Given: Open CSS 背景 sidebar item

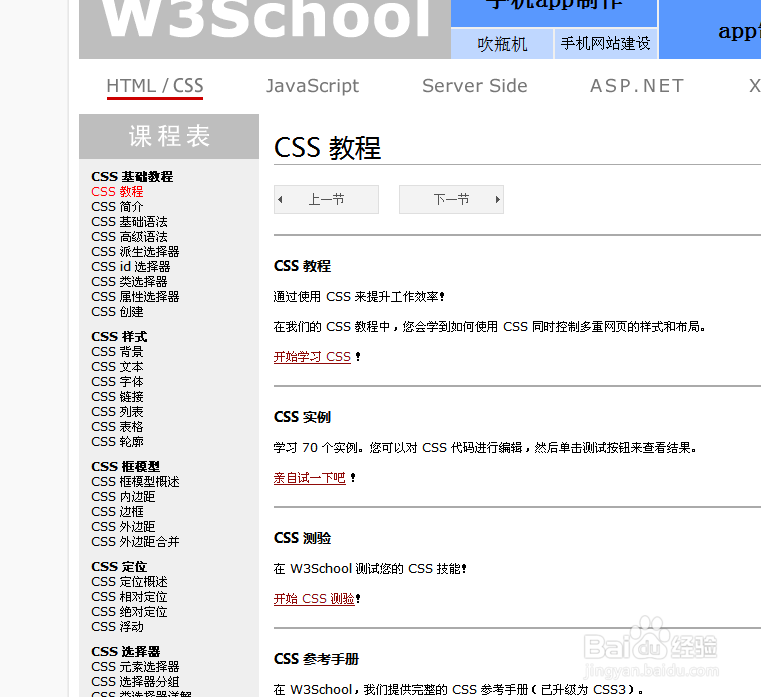Looking at the screenshot, I should click(117, 352).
